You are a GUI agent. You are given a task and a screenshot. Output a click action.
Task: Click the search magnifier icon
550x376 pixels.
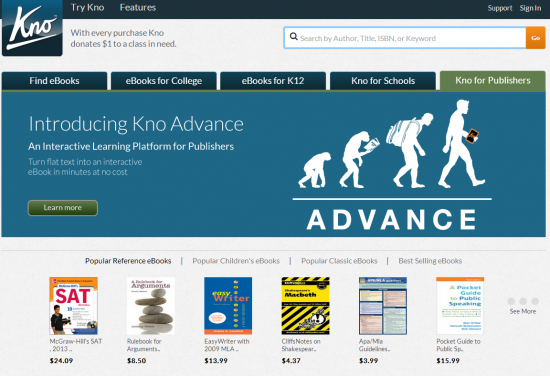tap(294, 36)
